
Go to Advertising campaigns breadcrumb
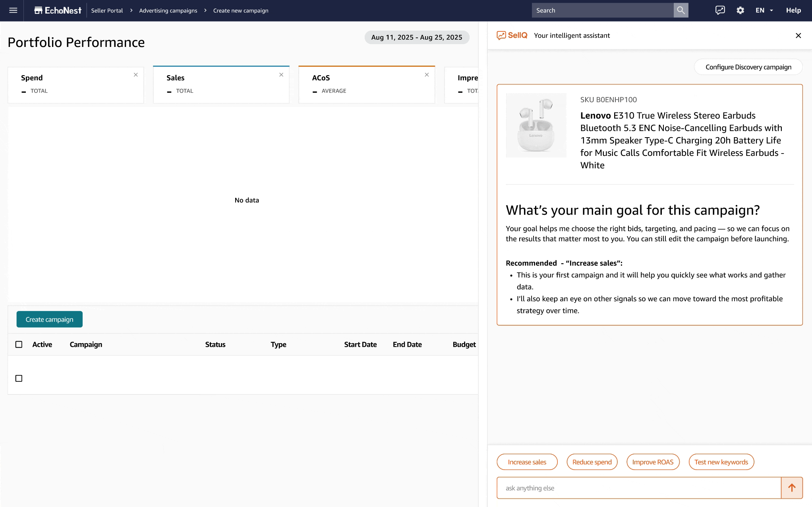168,11
